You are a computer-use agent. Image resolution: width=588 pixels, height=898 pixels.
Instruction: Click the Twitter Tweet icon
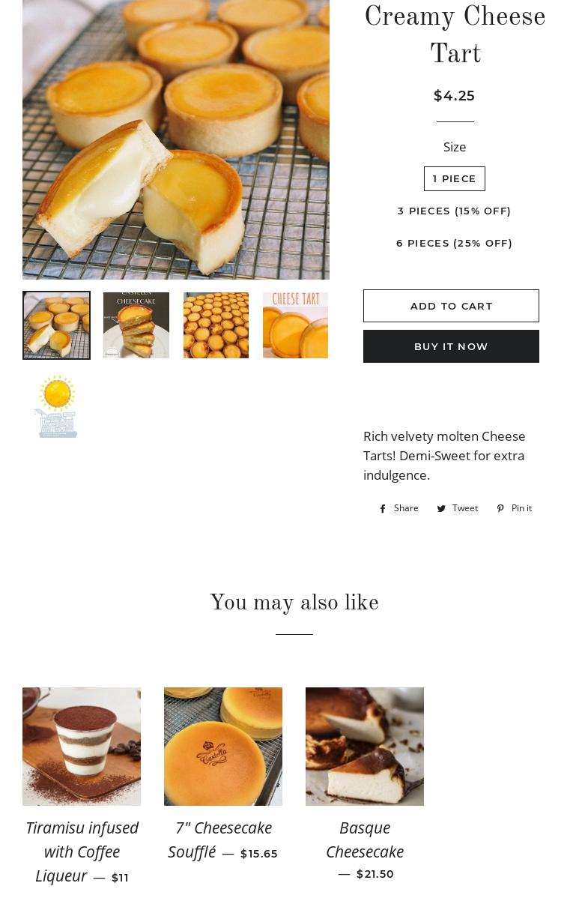click(x=442, y=509)
